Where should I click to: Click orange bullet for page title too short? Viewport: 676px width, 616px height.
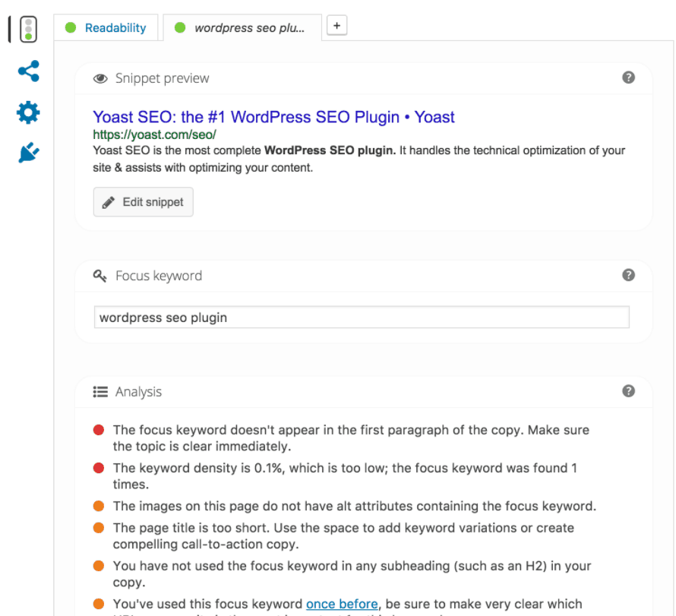(99, 528)
